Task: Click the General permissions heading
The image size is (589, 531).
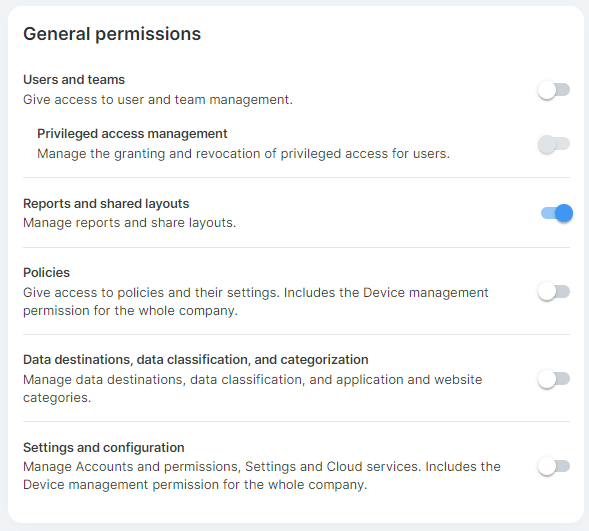Action: pos(112,34)
